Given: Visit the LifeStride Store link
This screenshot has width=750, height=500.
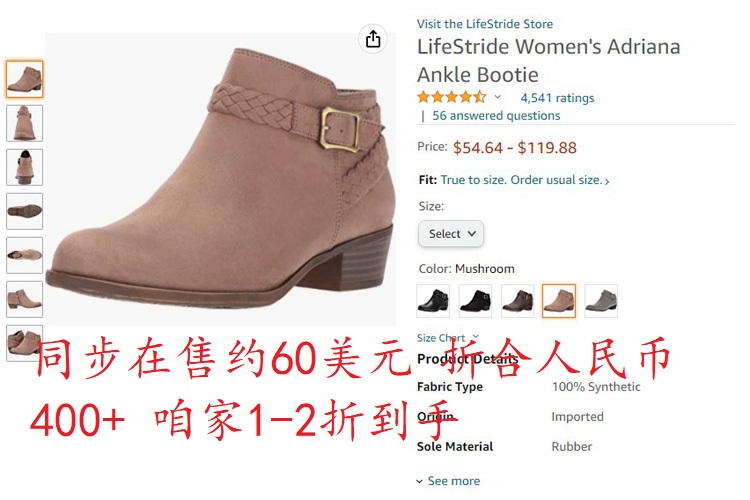Looking at the screenshot, I should click(485, 24).
